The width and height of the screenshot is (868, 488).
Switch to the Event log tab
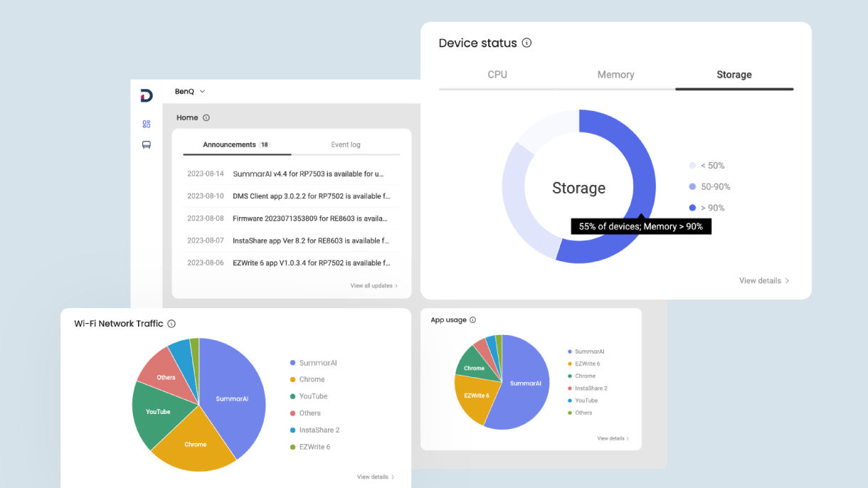[346, 144]
